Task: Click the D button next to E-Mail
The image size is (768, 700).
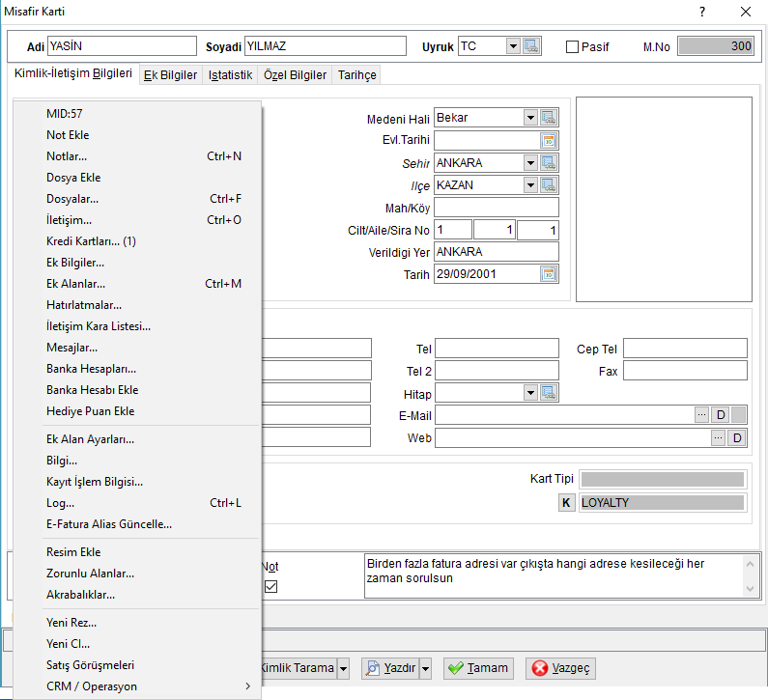Action: click(x=721, y=415)
